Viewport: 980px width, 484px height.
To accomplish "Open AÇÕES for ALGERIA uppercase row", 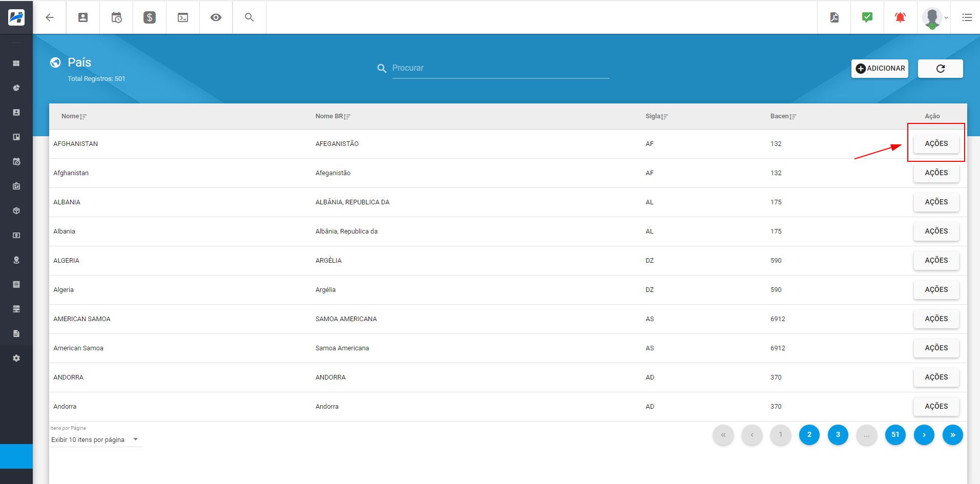I will pos(936,261).
